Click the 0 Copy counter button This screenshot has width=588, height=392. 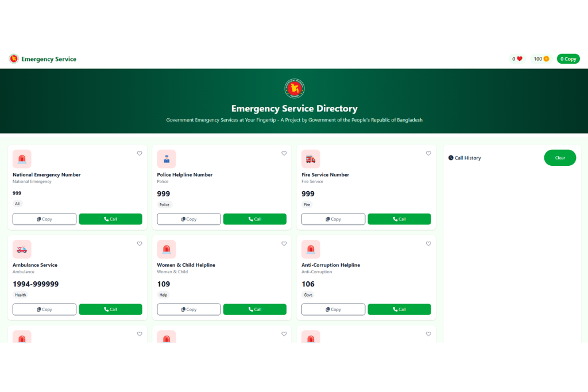(x=568, y=59)
